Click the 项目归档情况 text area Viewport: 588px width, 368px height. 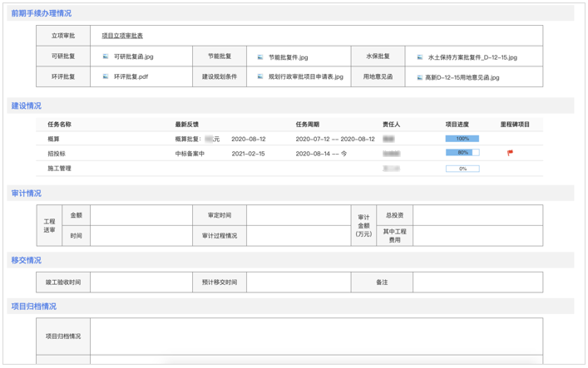(316, 336)
